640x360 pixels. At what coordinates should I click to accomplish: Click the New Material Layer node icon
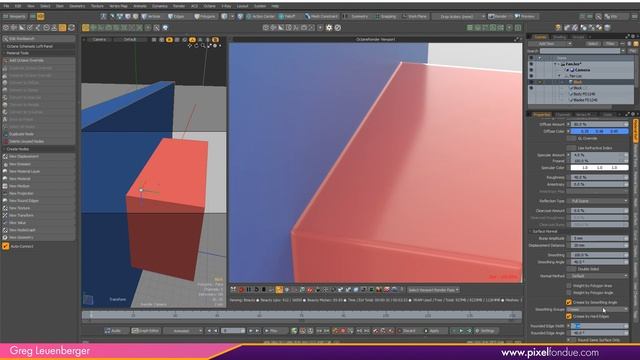click(5, 171)
